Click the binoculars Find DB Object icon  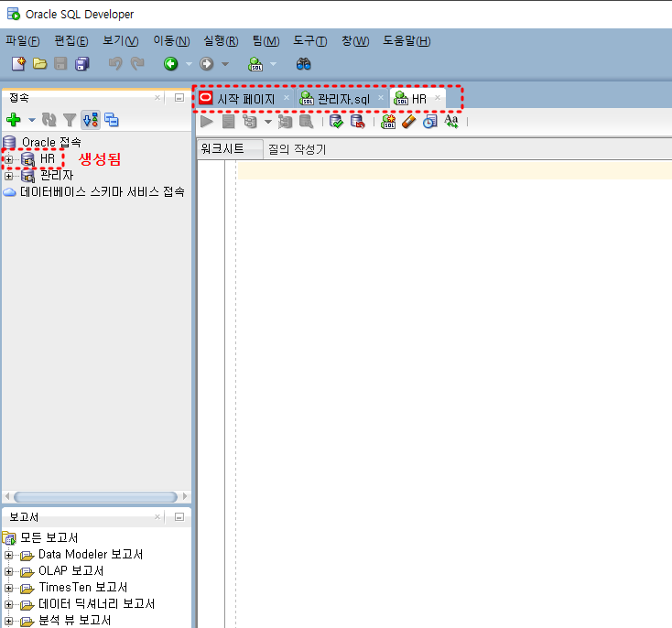(x=303, y=64)
